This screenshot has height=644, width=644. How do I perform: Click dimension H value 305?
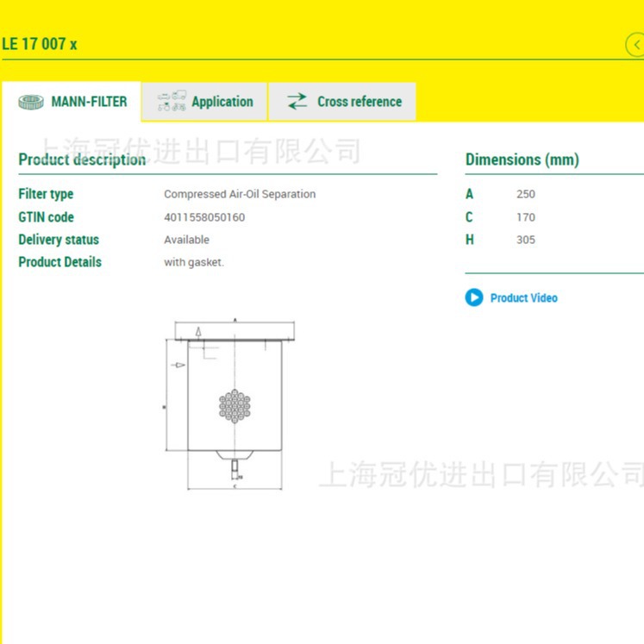point(526,240)
